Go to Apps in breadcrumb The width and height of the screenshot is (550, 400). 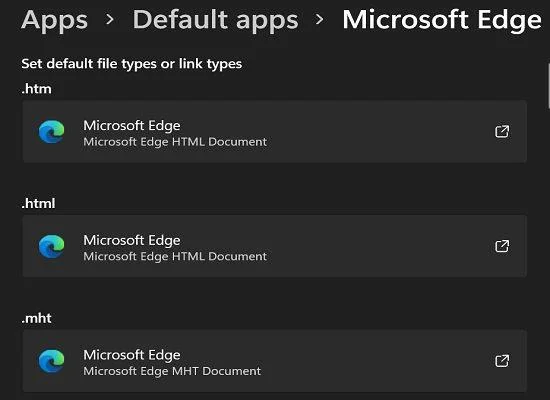point(54,20)
